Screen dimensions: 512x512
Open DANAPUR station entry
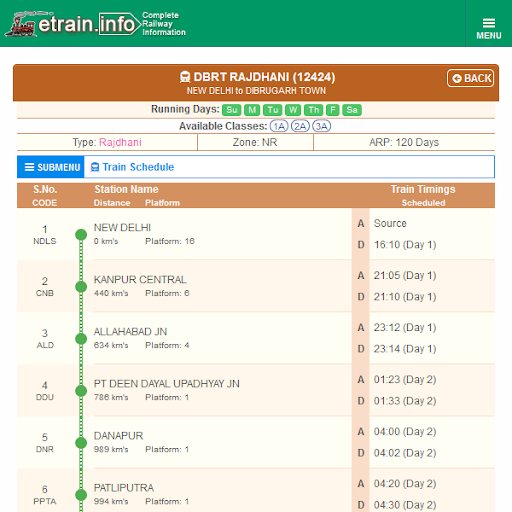click(x=118, y=436)
